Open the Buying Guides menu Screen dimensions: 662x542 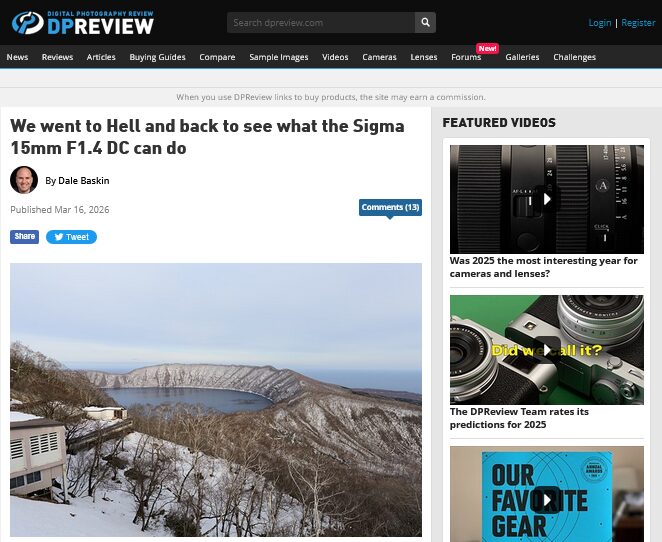(157, 57)
